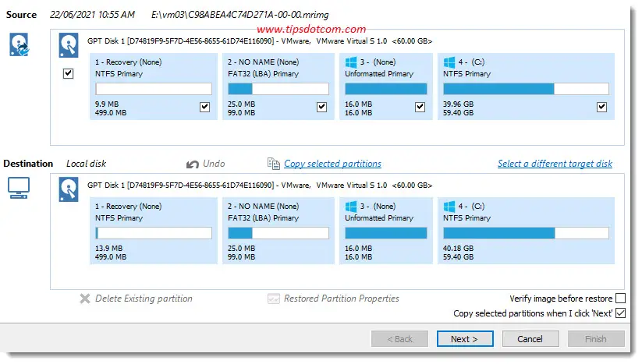Click the Undo label
Viewport: 642px width, 364px height.
pos(214,164)
